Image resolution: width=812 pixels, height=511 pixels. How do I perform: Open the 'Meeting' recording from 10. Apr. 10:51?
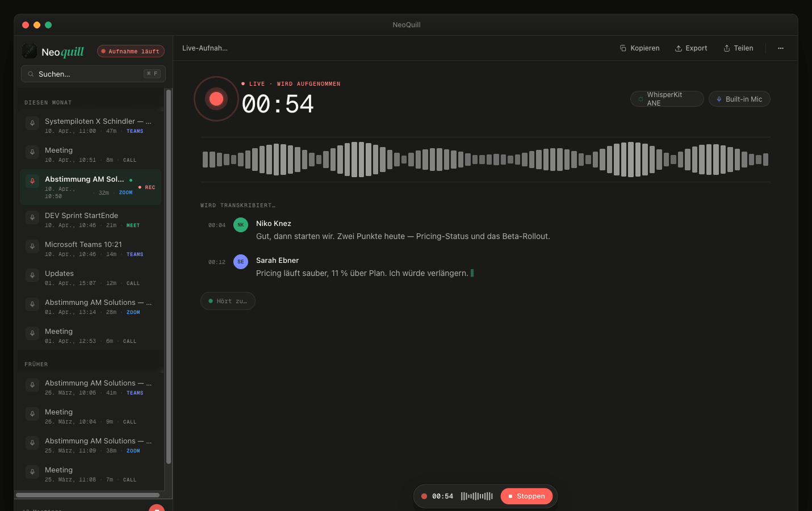coord(91,154)
